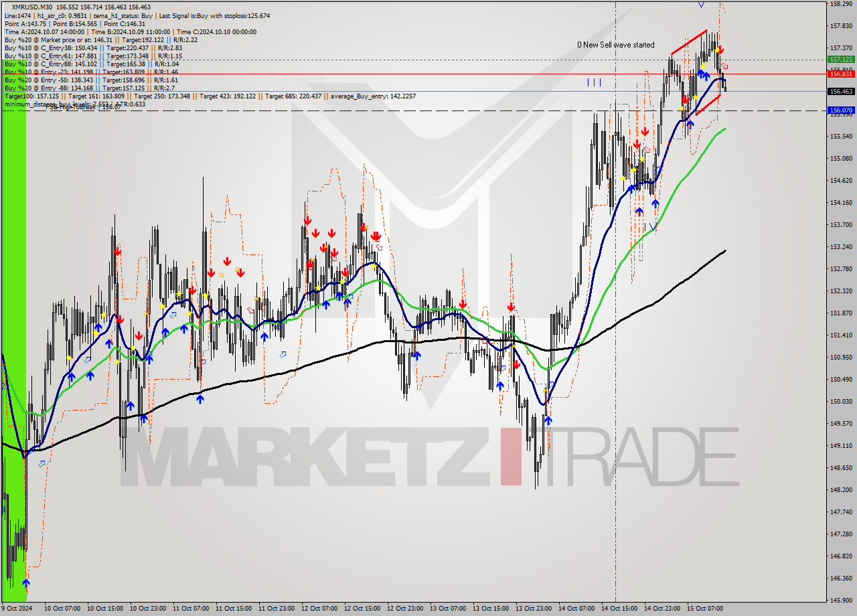The height and width of the screenshot is (616, 857).
Task: Click the blue 'III' wave marker
Action: click(594, 82)
